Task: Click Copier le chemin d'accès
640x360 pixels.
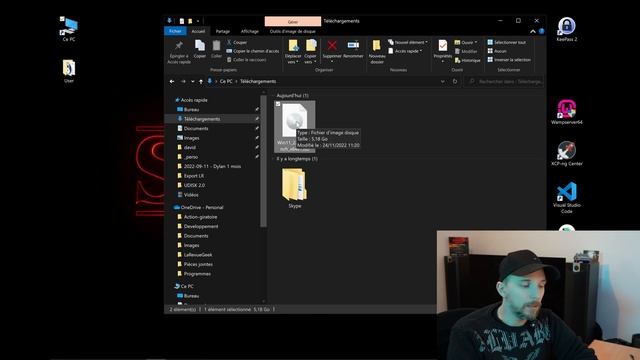Action: pos(253,51)
